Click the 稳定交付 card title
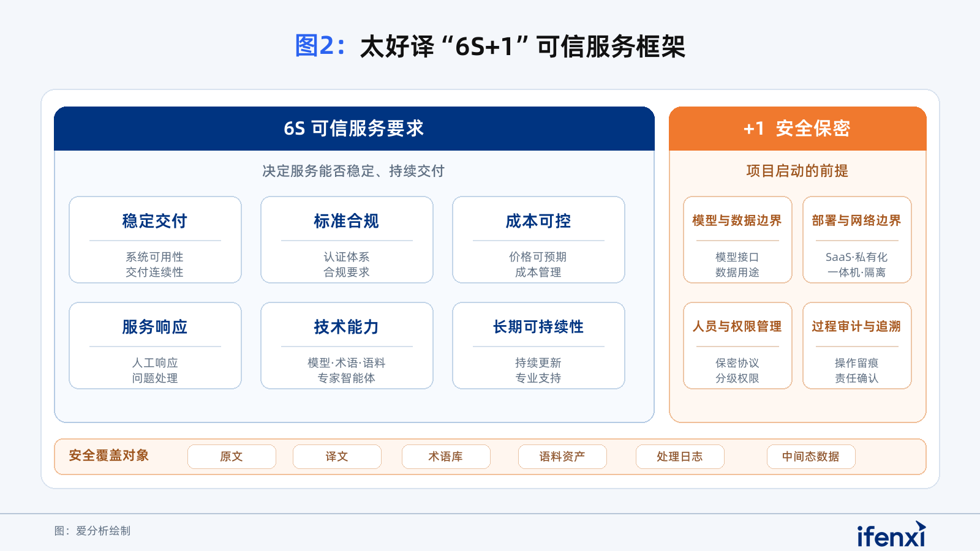Image resolution: width=980 pixels, height=551 pixels. [155, 221]
